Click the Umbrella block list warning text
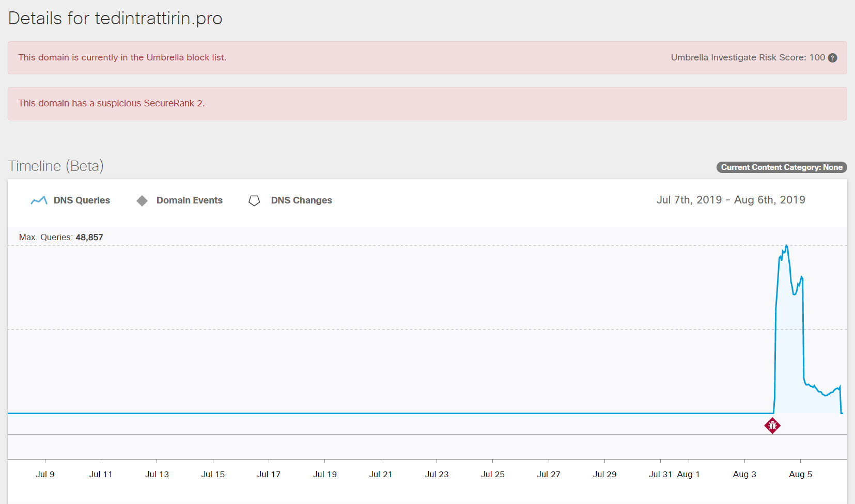This screenshot has height=504, width=855. (x=122, y=57)
